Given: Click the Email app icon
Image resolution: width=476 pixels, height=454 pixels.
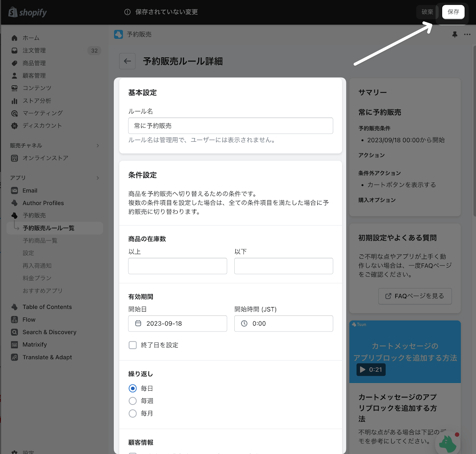Looking at the screenshot, I should pos(15,191).
